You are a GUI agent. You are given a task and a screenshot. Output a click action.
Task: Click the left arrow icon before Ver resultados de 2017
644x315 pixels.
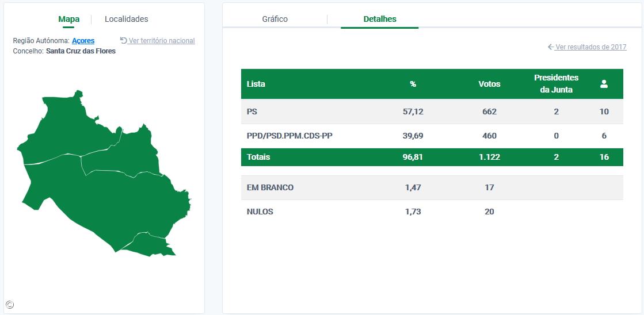pyautogui.click(x=551, y=47)
